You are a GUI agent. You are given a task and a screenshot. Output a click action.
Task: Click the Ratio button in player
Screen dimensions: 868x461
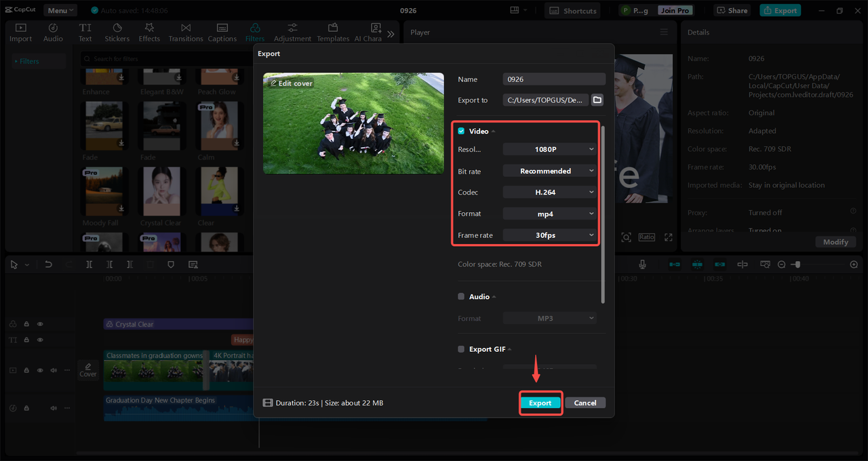point(646,237)
